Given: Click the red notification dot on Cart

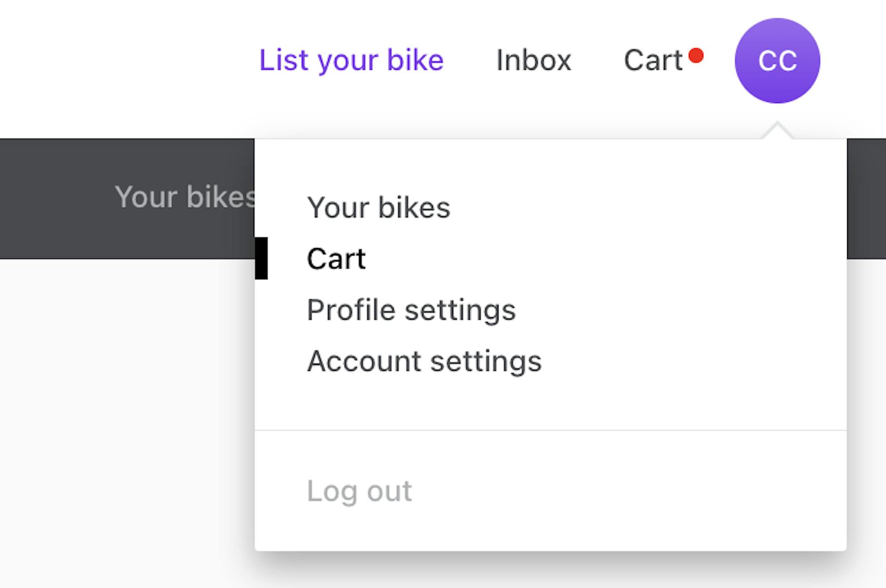Looking at the screenshot, I should (696, 56).
